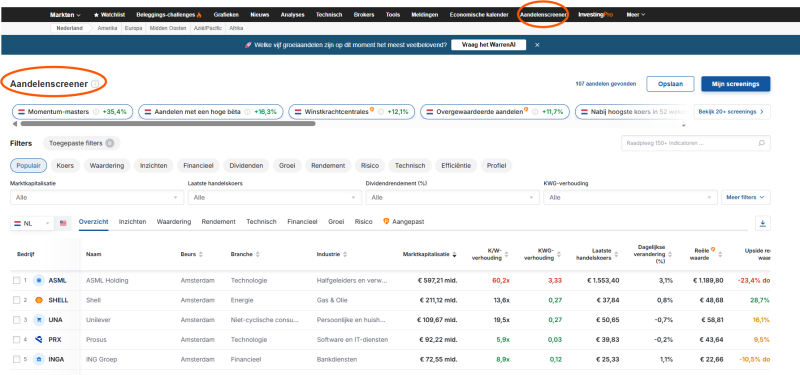Tick the checkbox for SHELL row
This screenshot has width=800, height=375.
click(x=17, y=300)
